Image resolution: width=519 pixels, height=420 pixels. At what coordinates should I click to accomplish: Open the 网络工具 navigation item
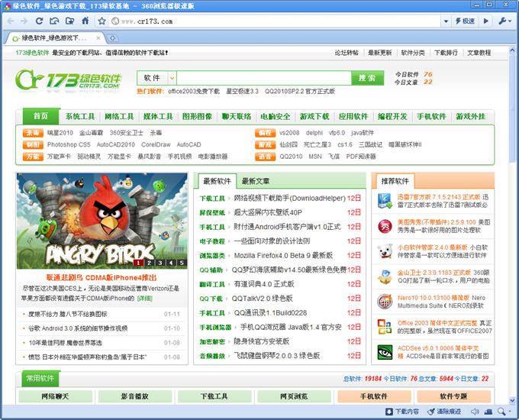pos(119,117)
